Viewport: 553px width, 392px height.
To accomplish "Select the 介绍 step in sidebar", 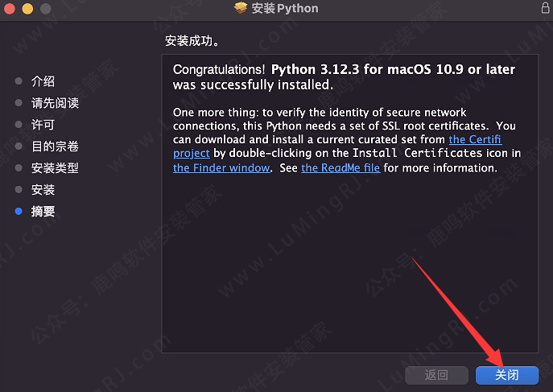I will click(43, 81).
